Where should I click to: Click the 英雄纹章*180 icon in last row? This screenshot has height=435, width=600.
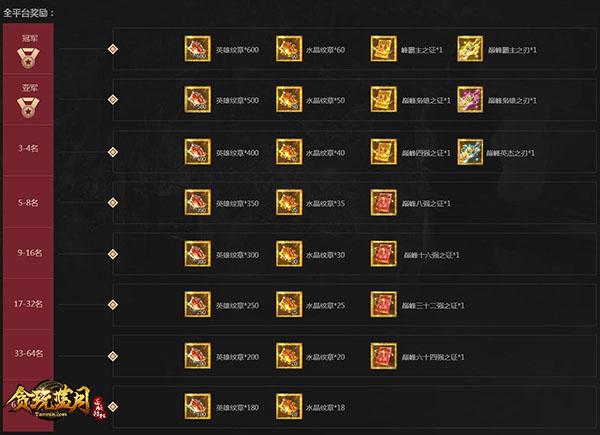point(197,407)
